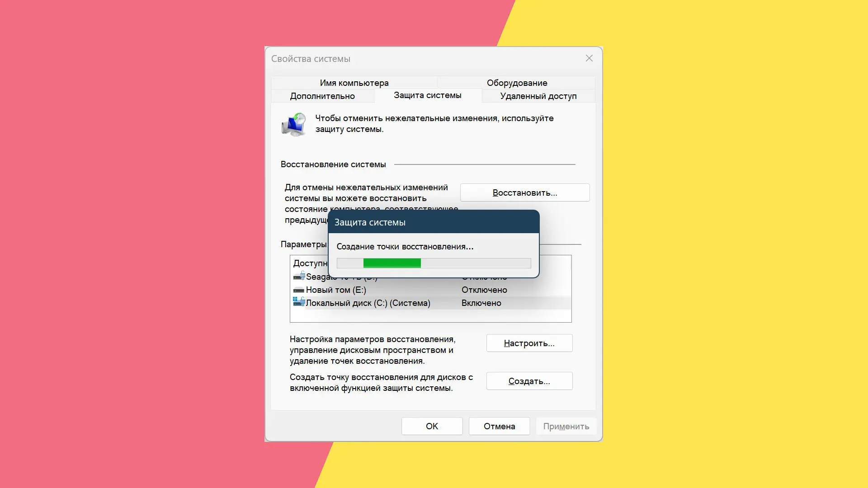This screenshot has height=488, width=868.
Task: Confirm with the OK button
Action: pos(432,426)
